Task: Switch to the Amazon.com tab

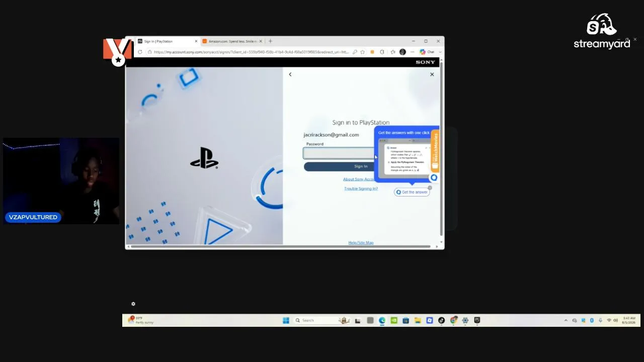Action: click(x=232, y=41)
